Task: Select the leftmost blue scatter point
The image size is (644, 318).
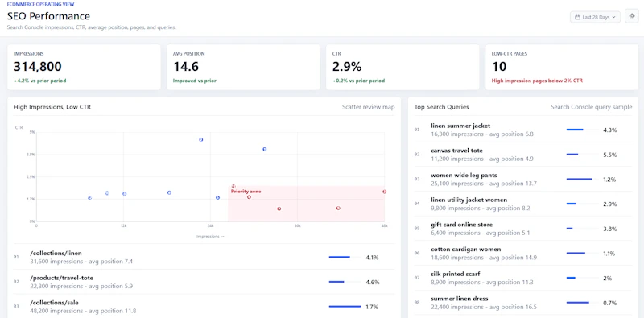Action: [89, 198]
